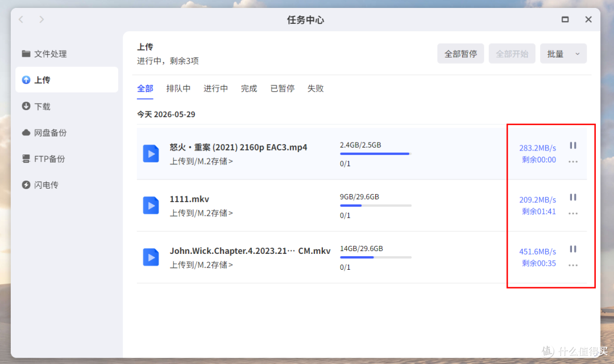Select the 上传 sidebar item
This screenshot has width=614, height=364.
pos(67,80)
